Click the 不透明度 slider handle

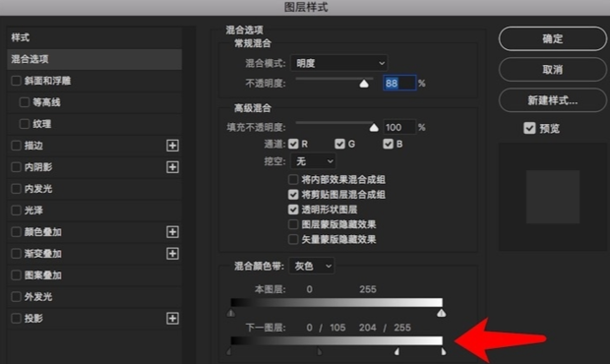coord(364,84)
